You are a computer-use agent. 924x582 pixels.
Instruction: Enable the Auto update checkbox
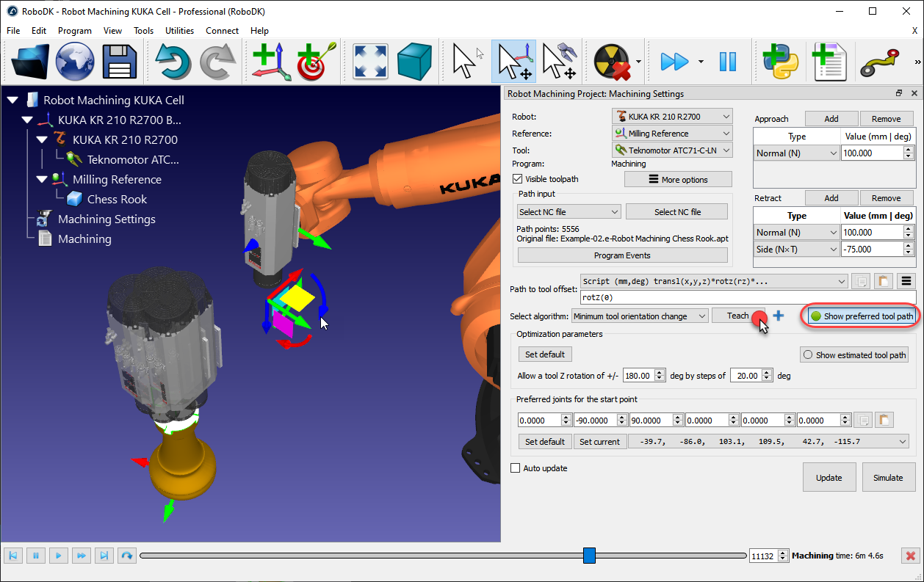515,468
